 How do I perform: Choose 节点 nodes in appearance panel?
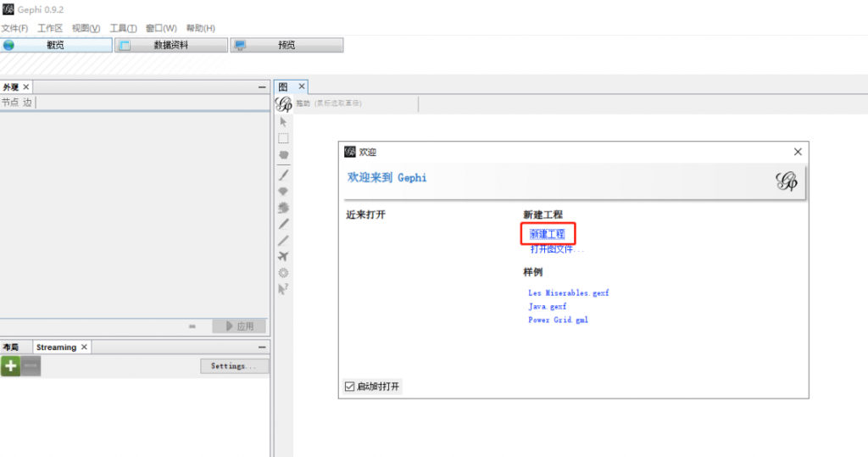pyautogui.click(x=10, y=102)
